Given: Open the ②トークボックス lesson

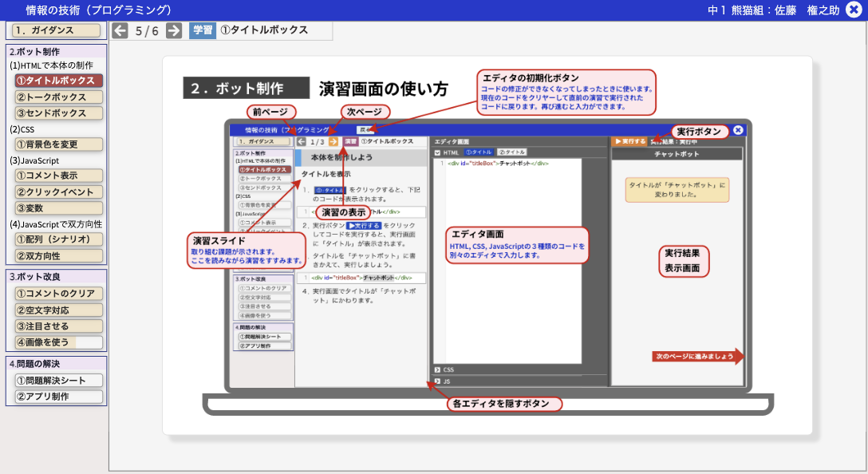Looking at the screenshot, I should [x=59, y=97].
